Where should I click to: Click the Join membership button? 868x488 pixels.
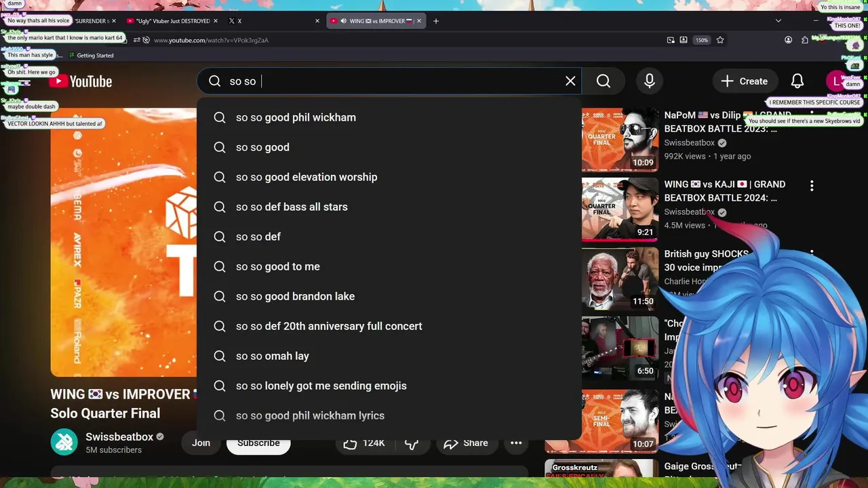201,443
